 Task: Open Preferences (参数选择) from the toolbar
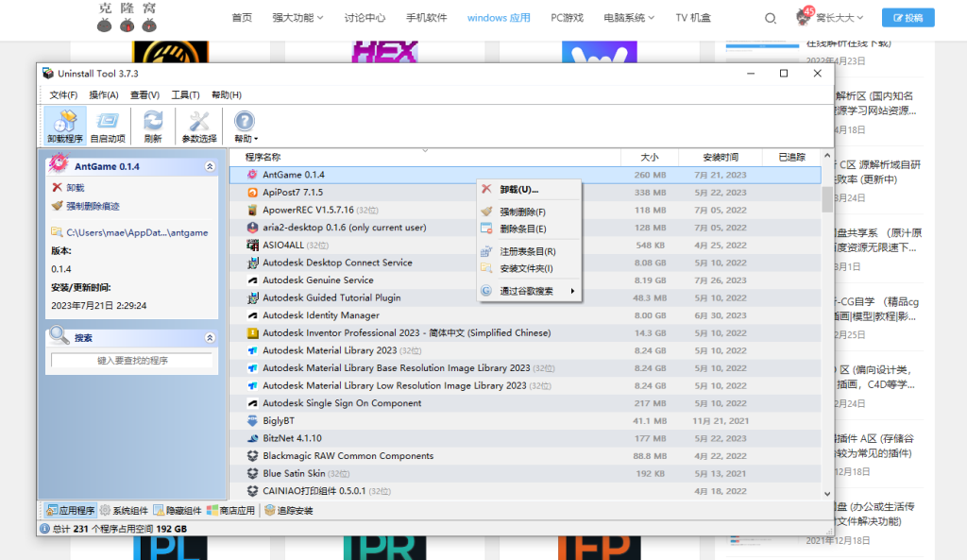pyautogui.click(x=199, y=126)
